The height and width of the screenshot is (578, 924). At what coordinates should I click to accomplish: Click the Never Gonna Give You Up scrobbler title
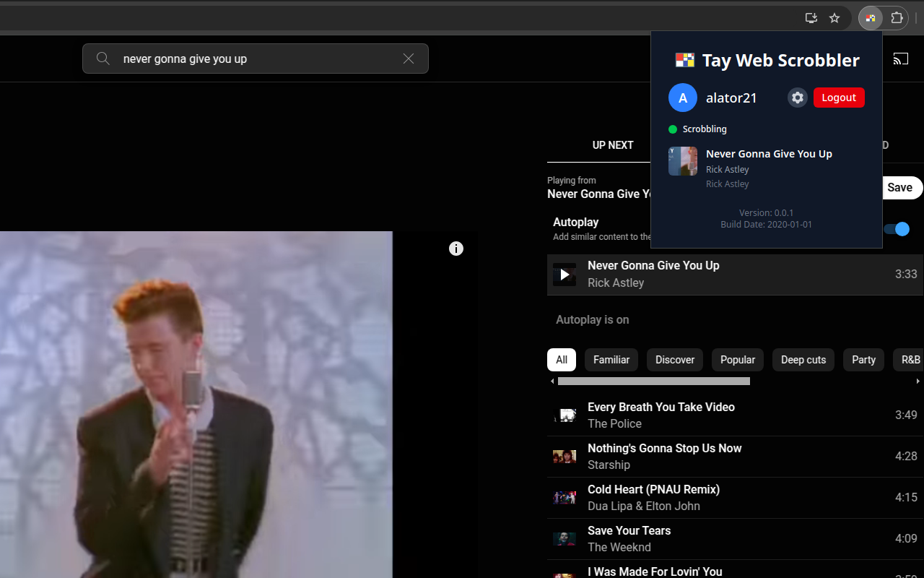pos(769,154)
